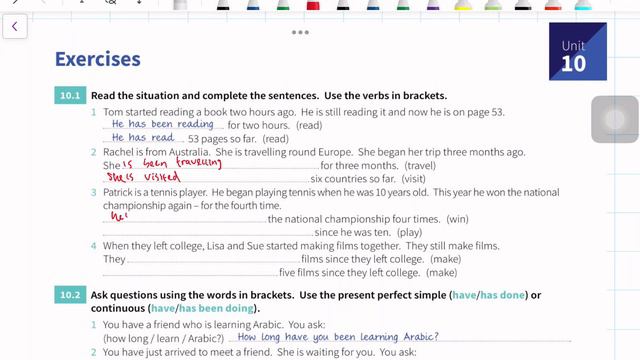Click the blank before 'the national championship four times'
640x360 pixels.
(184, 218)
